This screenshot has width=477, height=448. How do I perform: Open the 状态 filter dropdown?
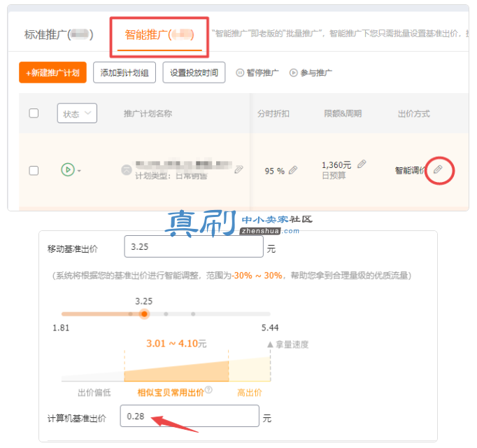coord(77,113)
